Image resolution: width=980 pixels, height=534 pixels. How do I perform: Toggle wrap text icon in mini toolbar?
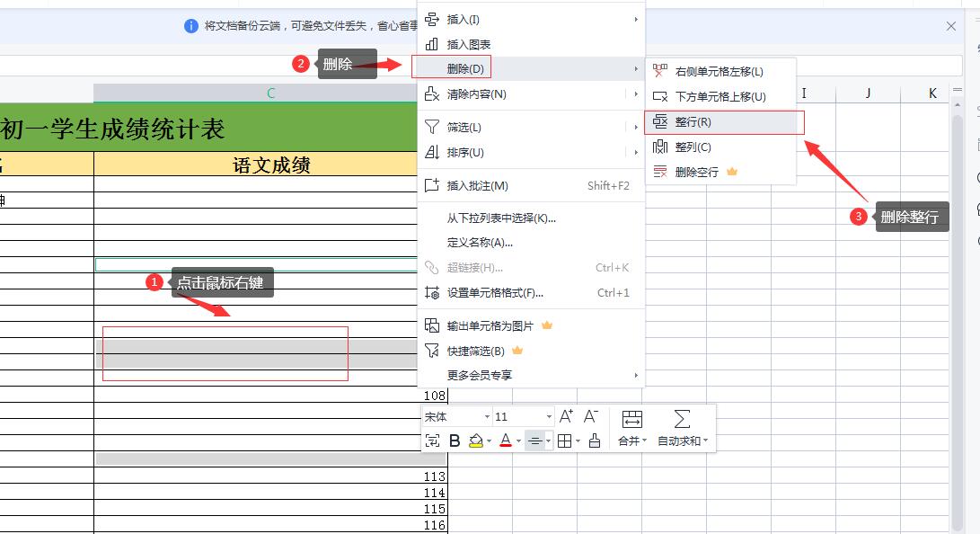point(432,441)
